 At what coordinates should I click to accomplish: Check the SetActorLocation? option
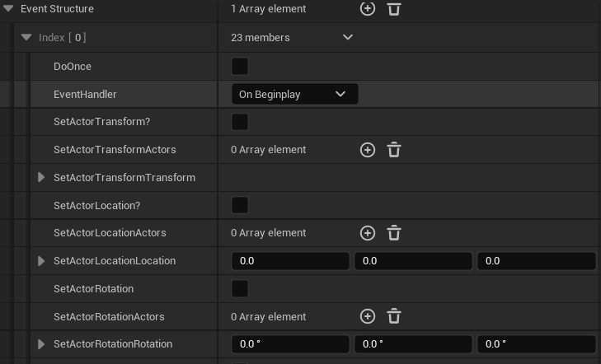pyautogui.click(x=240, y=205)
